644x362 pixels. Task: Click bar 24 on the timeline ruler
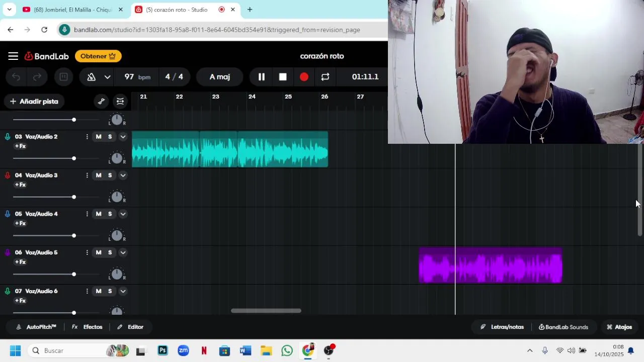click(252, 97)
